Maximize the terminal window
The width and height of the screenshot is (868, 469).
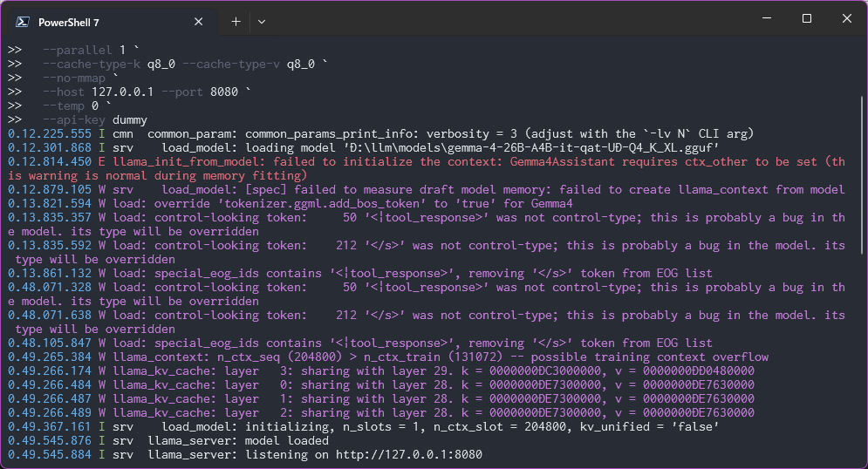click(x=807, y=18)
